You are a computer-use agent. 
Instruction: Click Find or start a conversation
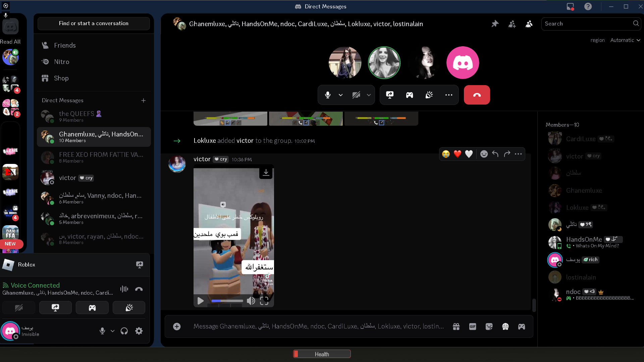point(94,23)
